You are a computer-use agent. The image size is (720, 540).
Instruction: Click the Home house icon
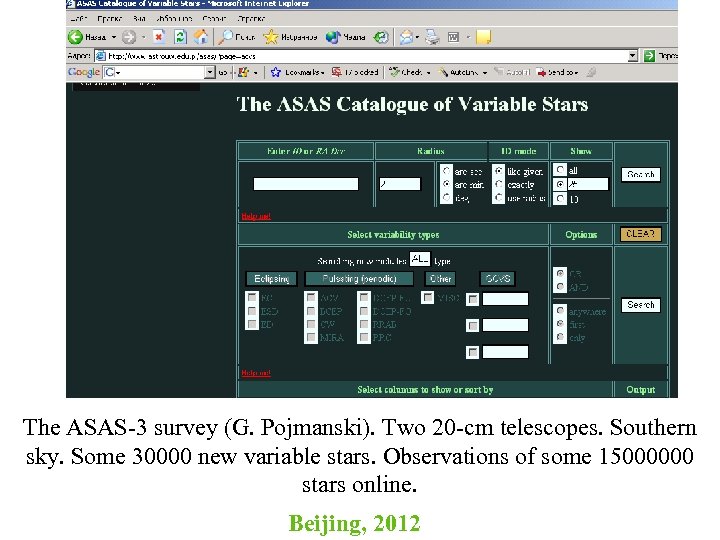click(x=201, y=37)
